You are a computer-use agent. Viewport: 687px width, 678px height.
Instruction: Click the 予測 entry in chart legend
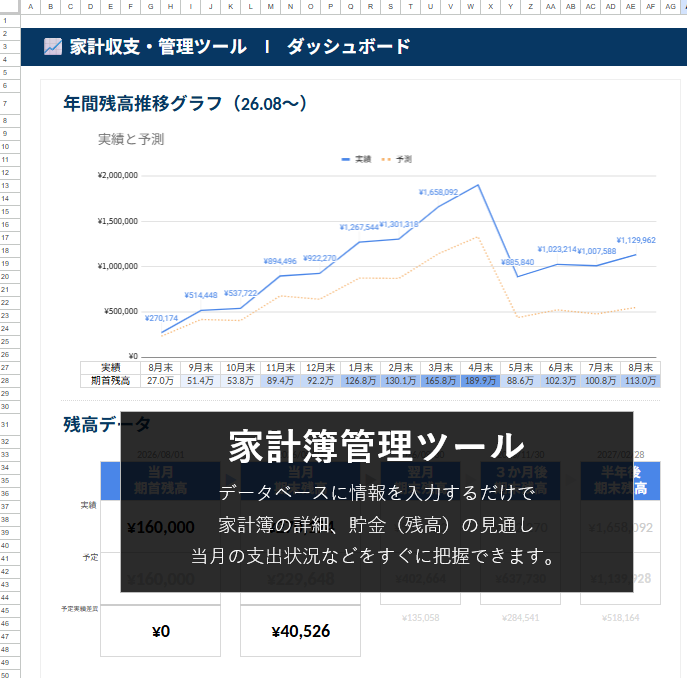[x=397, y=159]
